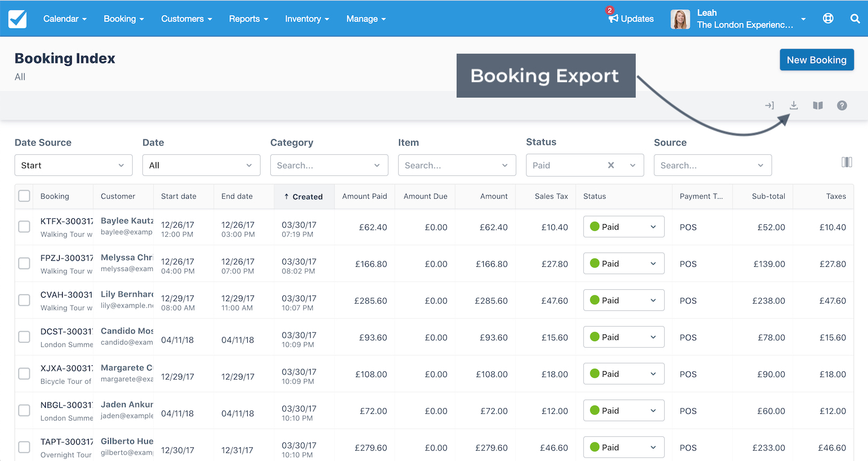The image size is (868, 461).
Task: Open booking DCST-30031 row code
Action: click(67, 331)
